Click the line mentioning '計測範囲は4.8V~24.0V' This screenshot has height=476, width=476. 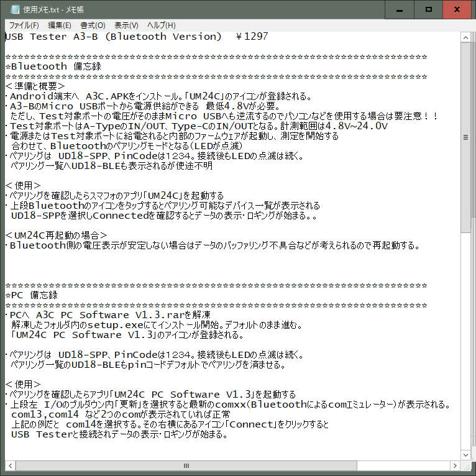(x=197, y=126)
